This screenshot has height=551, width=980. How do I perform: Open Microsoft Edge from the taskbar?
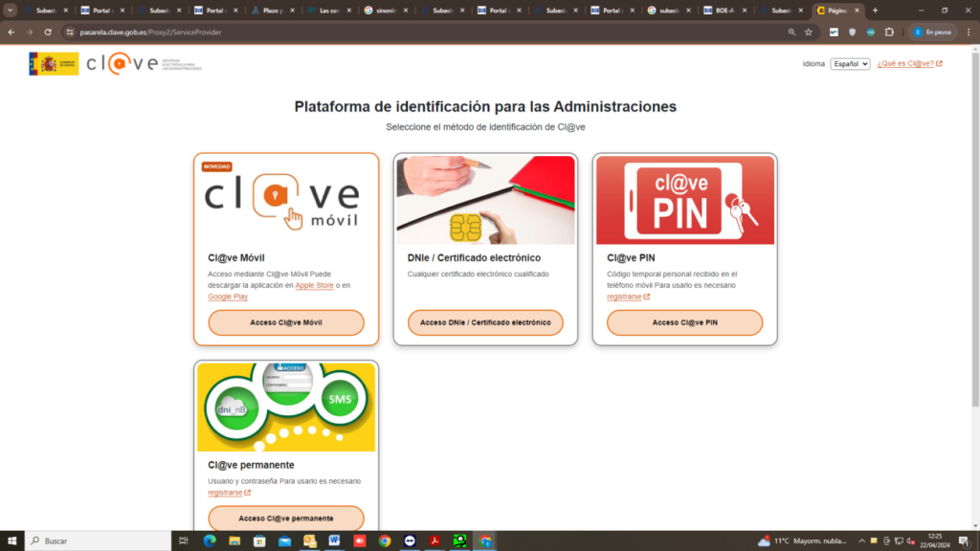210,540
